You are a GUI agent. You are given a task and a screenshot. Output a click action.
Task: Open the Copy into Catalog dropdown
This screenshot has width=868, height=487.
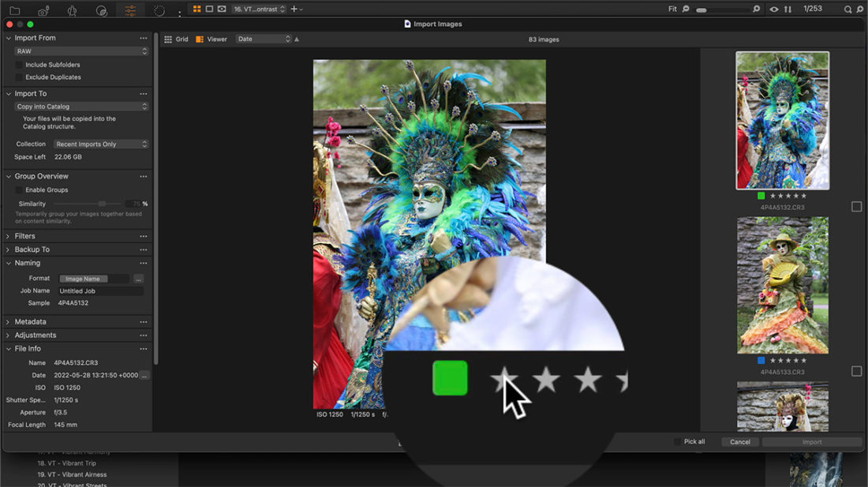(81, 107)
